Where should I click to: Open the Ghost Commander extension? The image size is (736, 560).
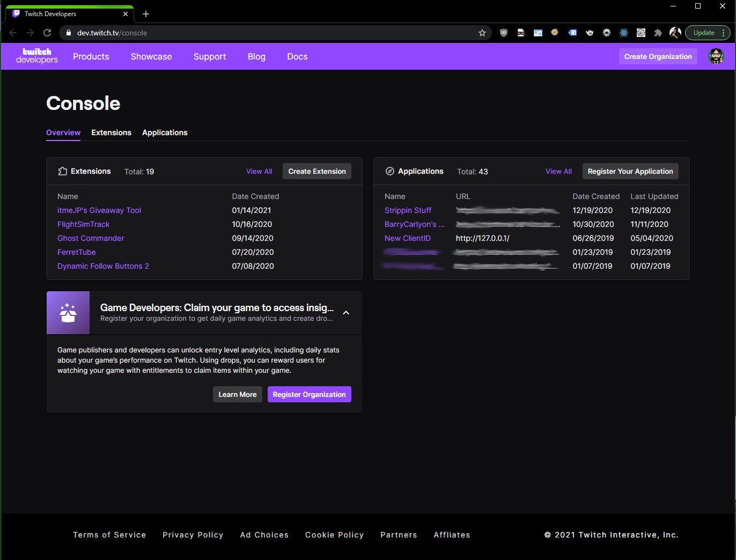(x=91, y=238)
